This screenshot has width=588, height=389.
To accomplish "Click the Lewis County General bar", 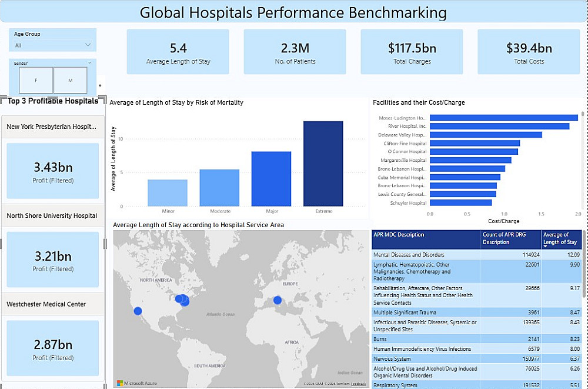I will tap(463, 194).
